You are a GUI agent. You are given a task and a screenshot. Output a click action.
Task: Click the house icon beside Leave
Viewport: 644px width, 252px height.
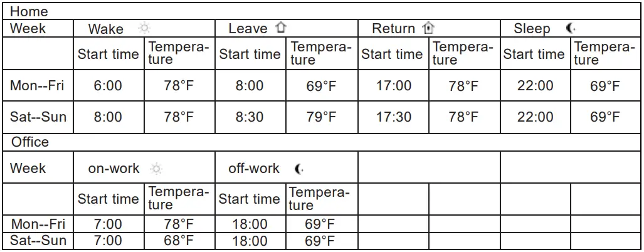click(x=282, y=29)
